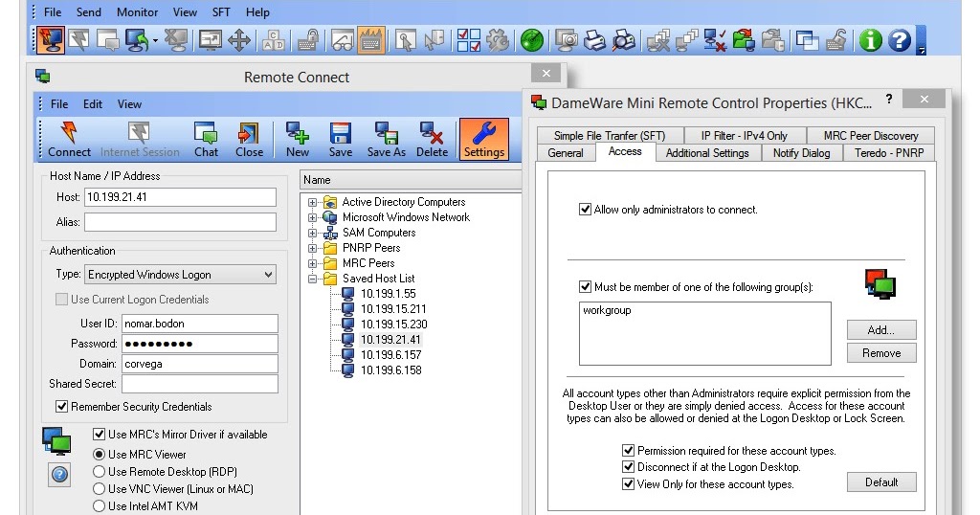Click the checkmark grid icon in top toolbar
980x515 pixels.
pos(469,40)
